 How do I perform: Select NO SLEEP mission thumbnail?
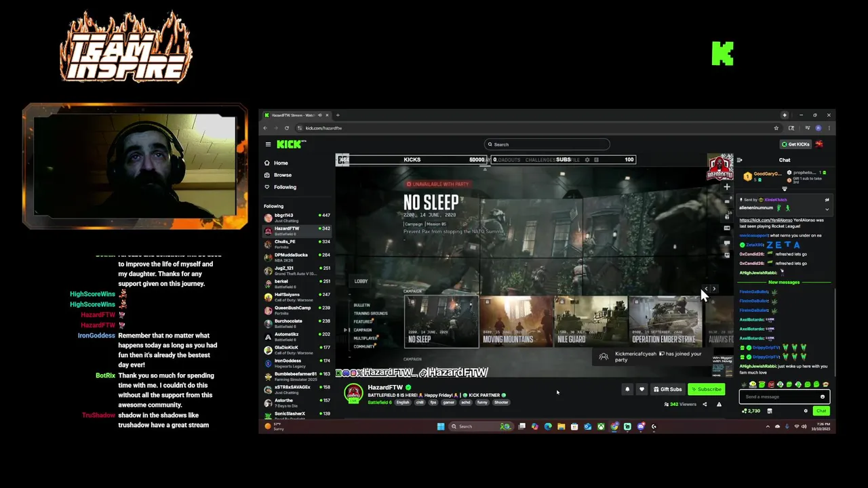[x=441, y=321]
